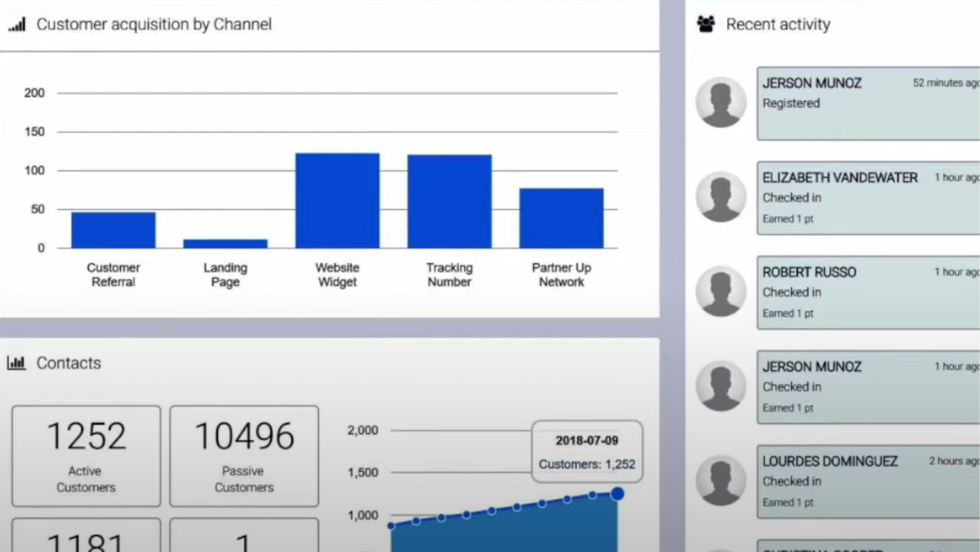The width and height of the screenshot is (980, 552).
Task: Select Robert Russo's profile picture
Action: tap(720, 292)
